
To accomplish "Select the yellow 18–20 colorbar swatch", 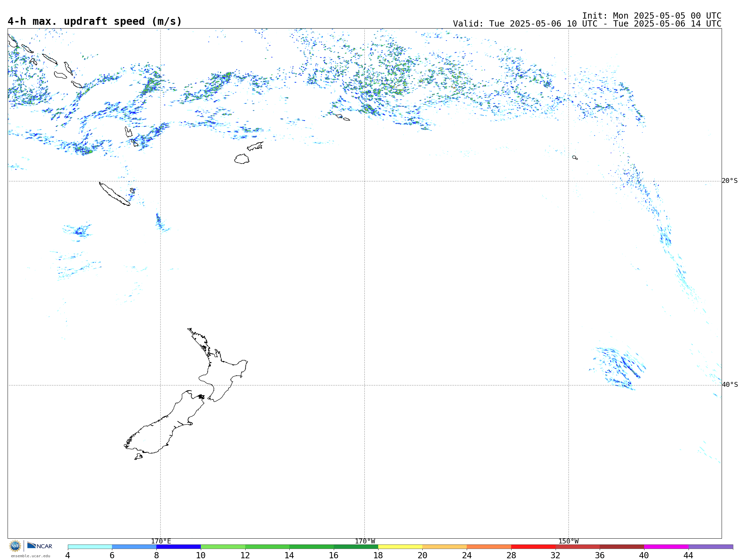I will pyautogui.click(x=400, y=547).
